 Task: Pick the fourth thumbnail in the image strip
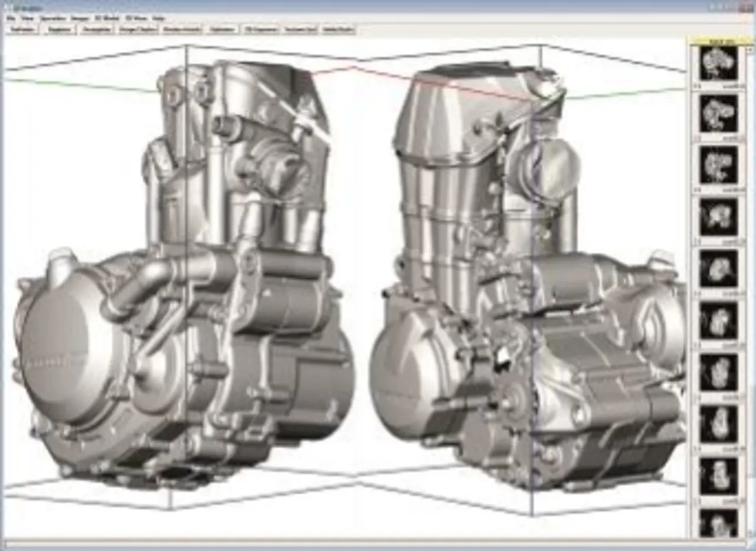[x=719, y=216]
